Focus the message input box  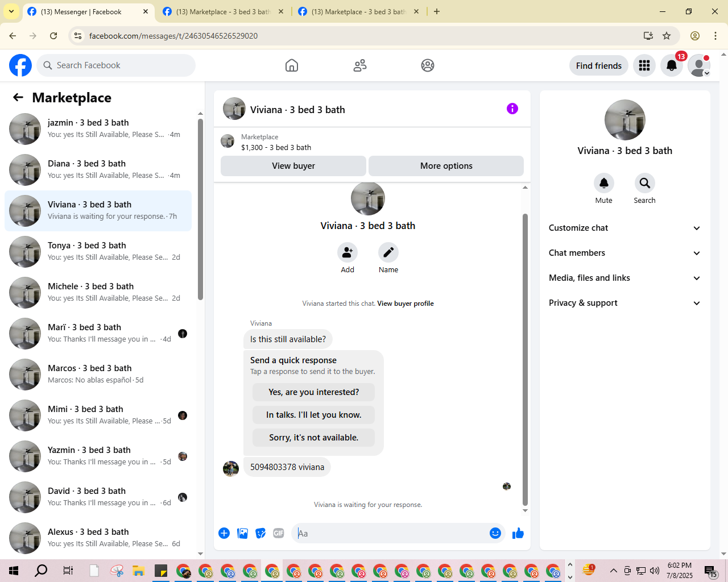click(x=390, y=533)
